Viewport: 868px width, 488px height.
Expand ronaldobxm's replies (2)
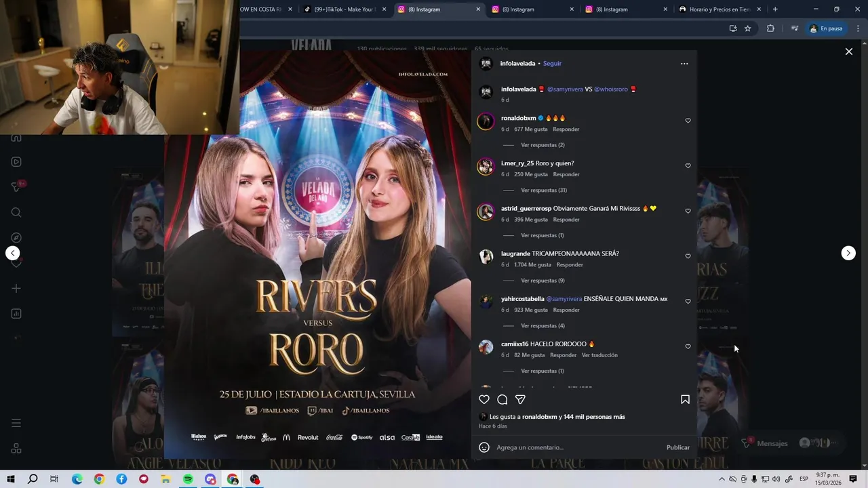coord(542,145)
